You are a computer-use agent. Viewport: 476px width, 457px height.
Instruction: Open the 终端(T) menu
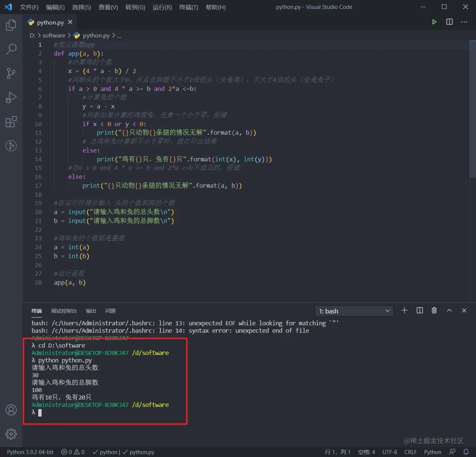tap(189, 7)
